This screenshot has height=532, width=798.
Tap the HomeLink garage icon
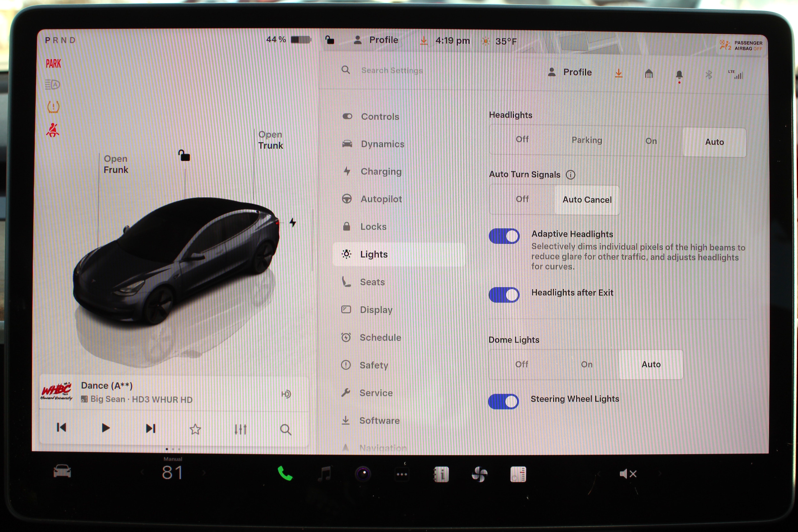(648, 74)
